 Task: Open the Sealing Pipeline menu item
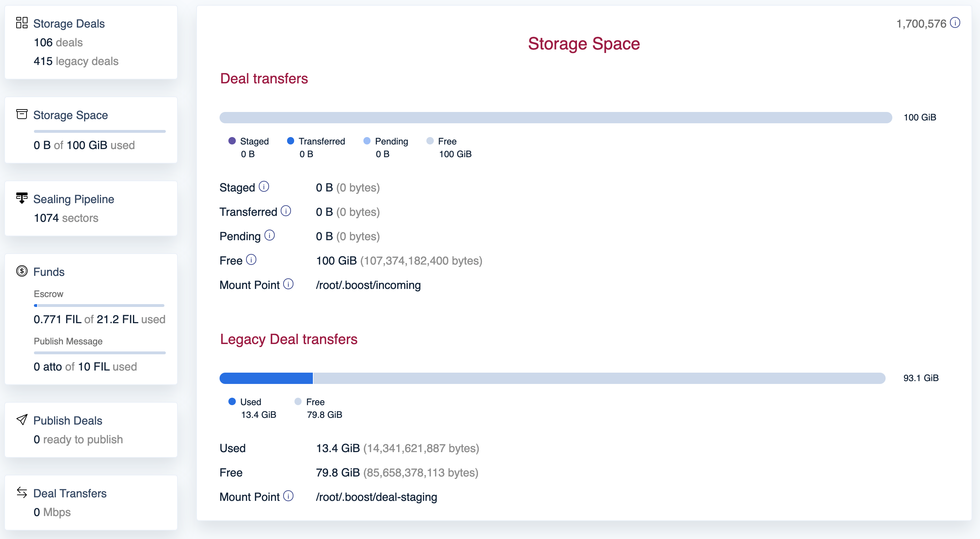point(74,199)
